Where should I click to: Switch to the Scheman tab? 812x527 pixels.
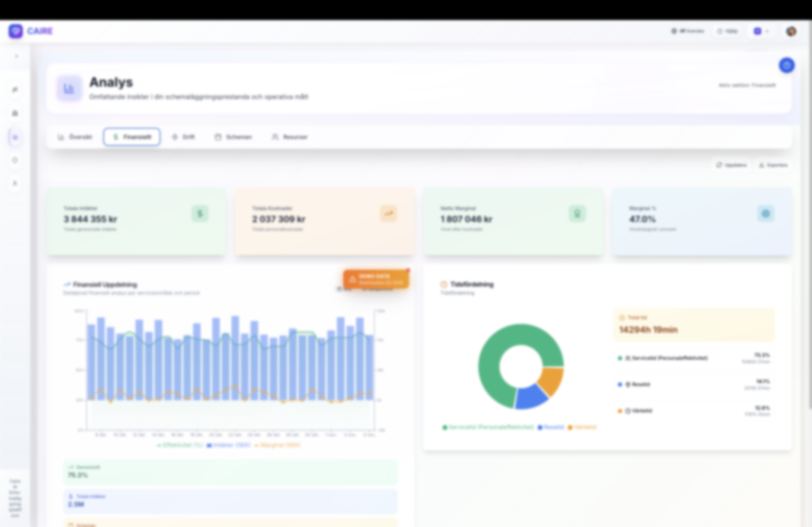coord(233,137)
